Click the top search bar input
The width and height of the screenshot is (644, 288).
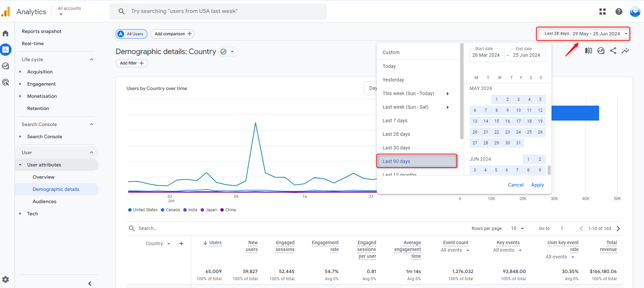tap(218, 11)
